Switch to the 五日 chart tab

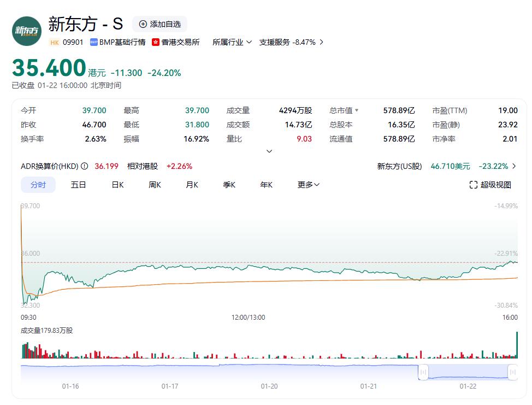point(78,185)
